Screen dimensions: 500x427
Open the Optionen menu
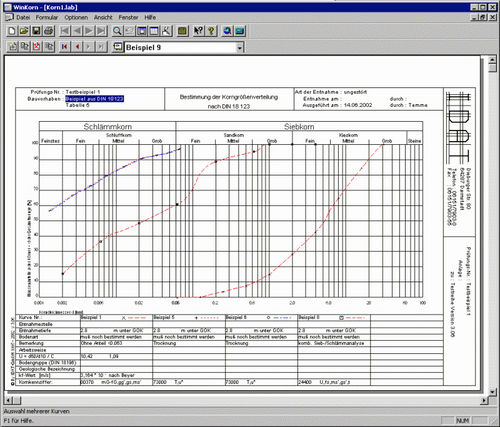click(76, 17)
